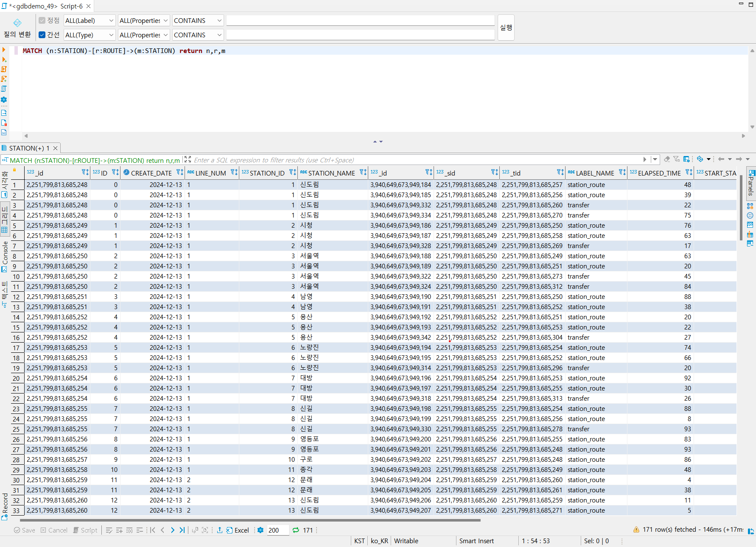Go to the previous result row
The image size is (756, 547).
[162, 530]
